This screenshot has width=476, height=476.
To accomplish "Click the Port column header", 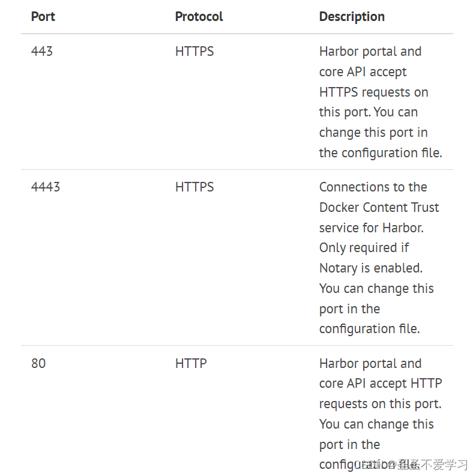I will (43, 16).
